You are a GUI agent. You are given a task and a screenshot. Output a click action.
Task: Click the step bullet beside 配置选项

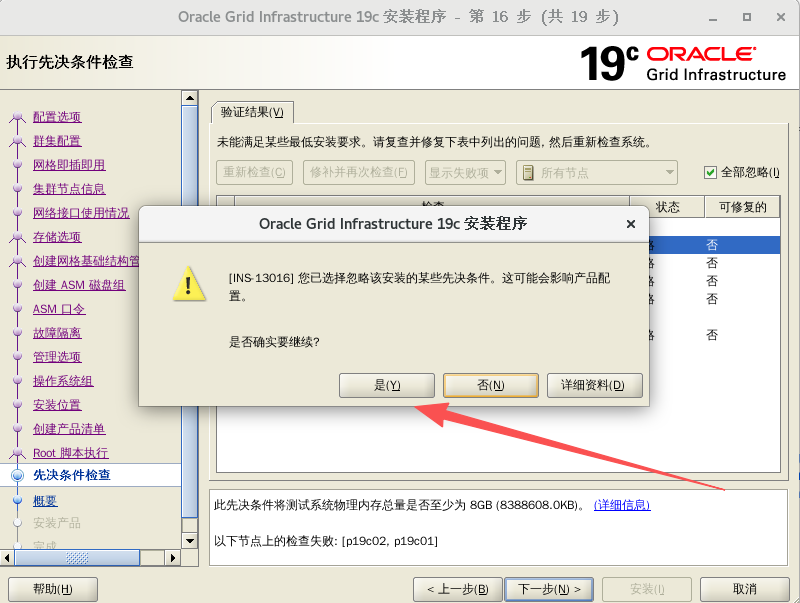tap(17, 117)
